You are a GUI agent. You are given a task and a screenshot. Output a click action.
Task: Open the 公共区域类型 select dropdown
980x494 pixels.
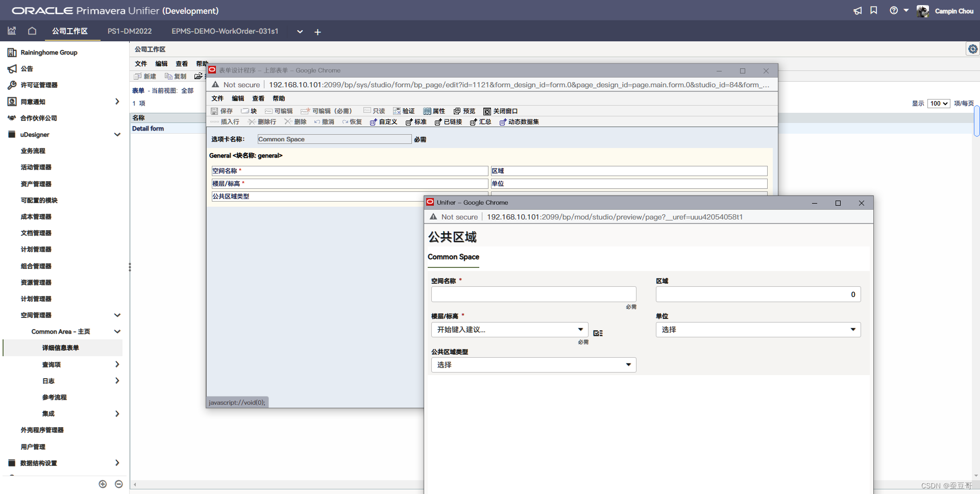[x=628, y=365]
